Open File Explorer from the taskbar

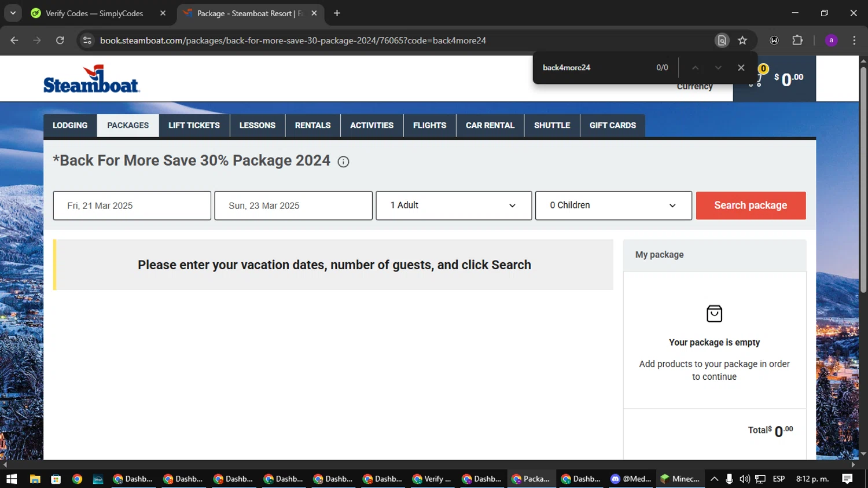tap(35, 479)
